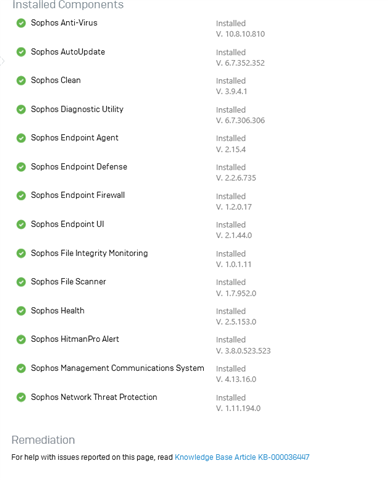Click Sophos File Integrity Monitoring check icon

pos(21,253)
